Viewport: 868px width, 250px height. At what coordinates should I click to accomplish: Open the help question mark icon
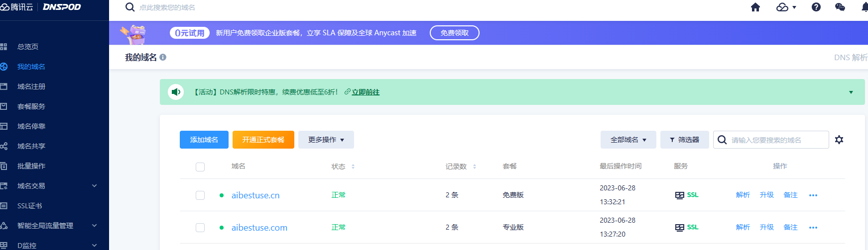[x=816, y=7]
